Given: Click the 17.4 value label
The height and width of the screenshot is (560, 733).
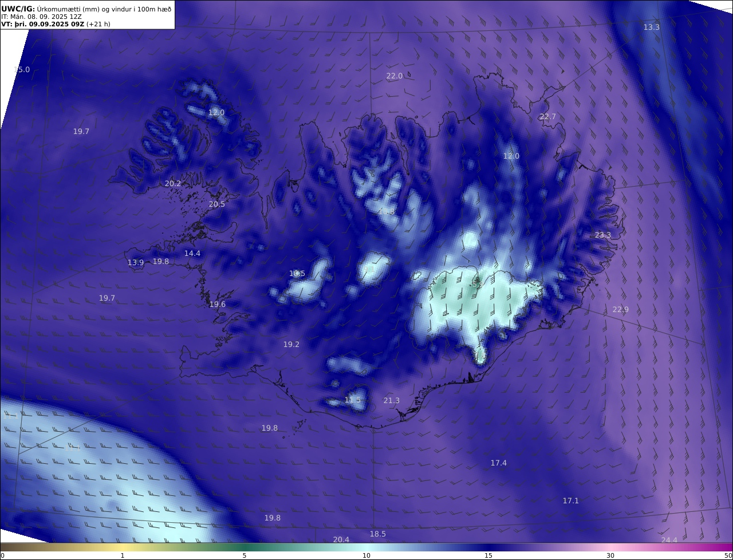Looking at the screenshot, I should click(x=499, y=463).
